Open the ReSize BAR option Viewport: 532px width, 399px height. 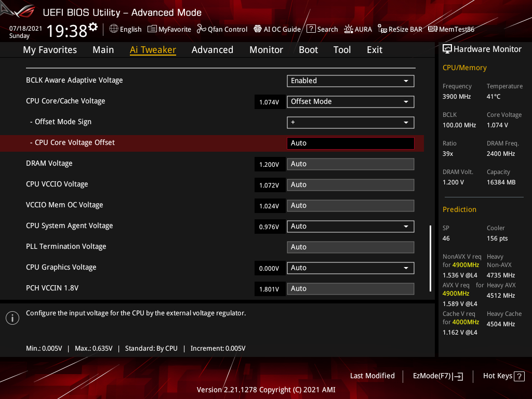click(400, 29)
